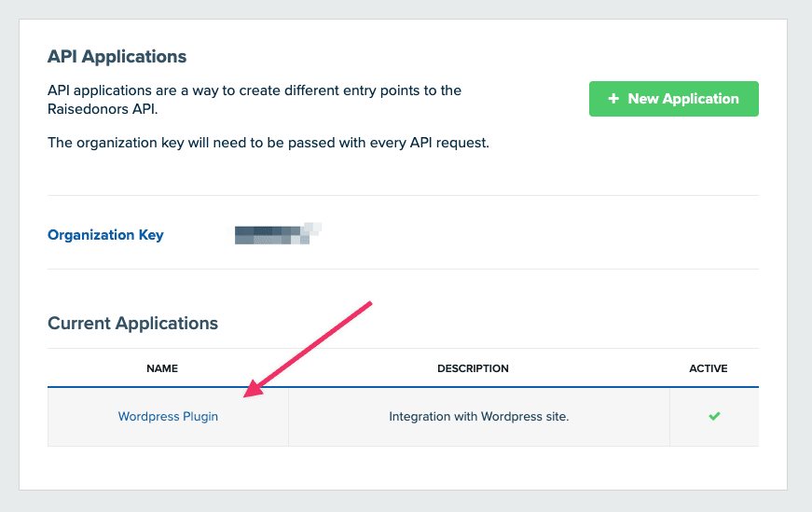Click the pink arrow annotation
The image size is (812, 512).
pyautogui.click(x=308, y=350)
